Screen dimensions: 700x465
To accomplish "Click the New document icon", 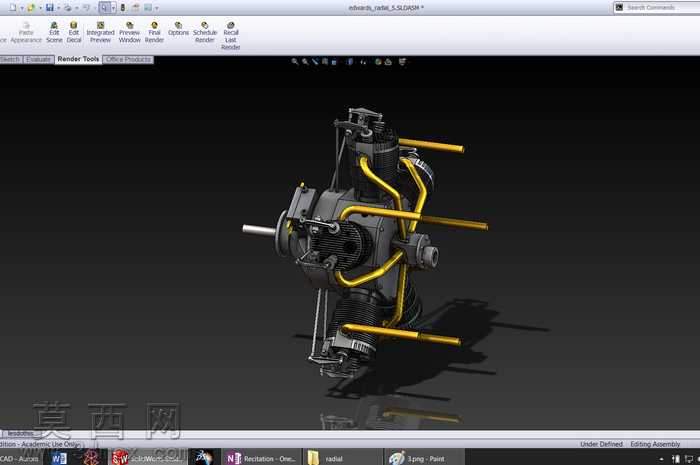I will (x=12, y=8).
